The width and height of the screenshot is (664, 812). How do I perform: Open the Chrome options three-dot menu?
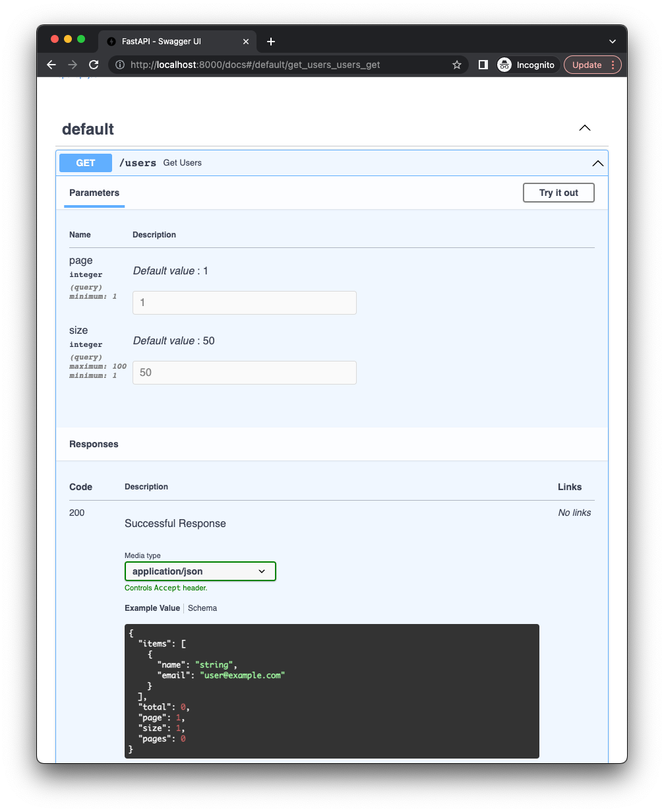pos(613,65)
